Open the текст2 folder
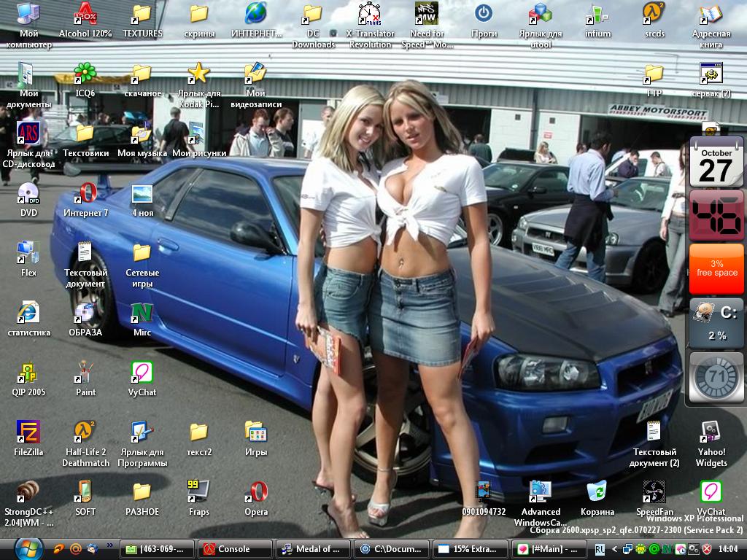The height and width of the screenshot is (560, 747). 198,432
